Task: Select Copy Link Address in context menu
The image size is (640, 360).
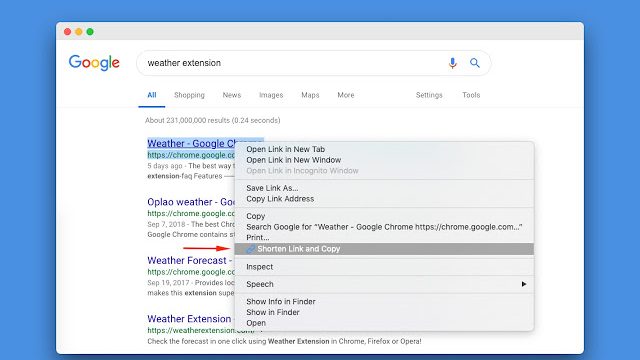Action: click(384, 199)
